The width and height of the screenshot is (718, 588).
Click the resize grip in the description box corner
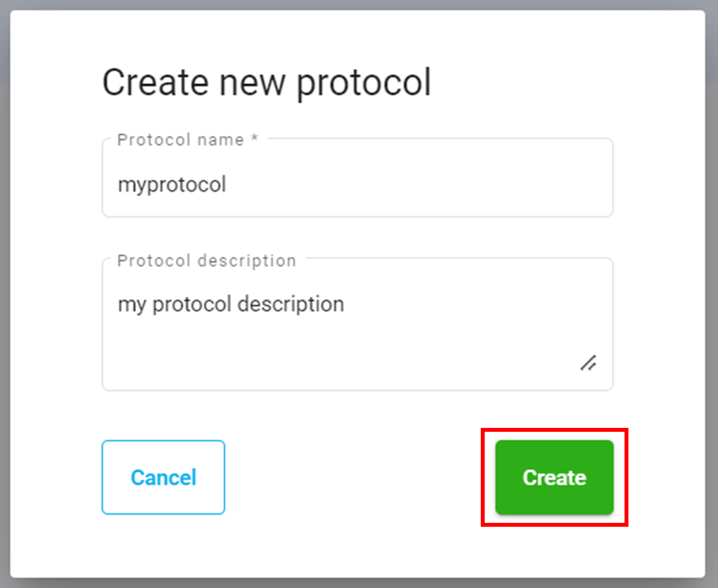pyautogui.click(x=588, y=363)
